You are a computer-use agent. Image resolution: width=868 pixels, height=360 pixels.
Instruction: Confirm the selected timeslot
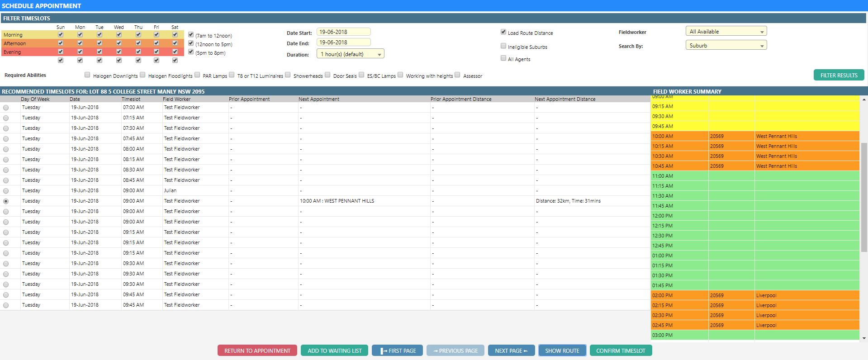[x=621, y=351]
